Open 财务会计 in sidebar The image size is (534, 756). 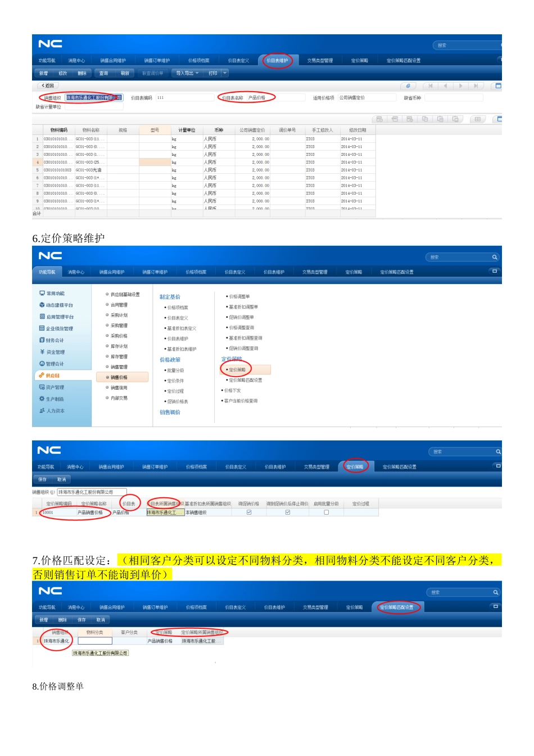point(51,340)
